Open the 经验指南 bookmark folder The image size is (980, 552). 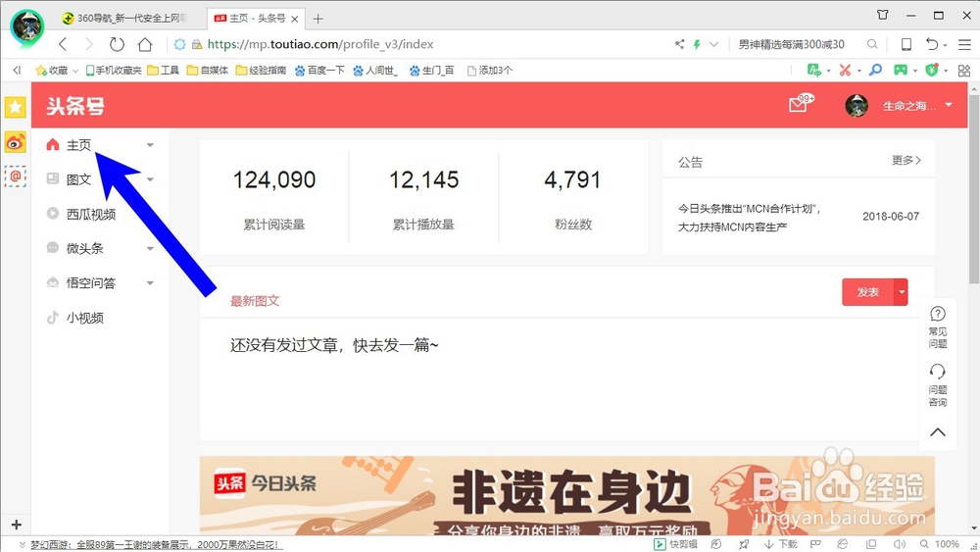[261, 71]
